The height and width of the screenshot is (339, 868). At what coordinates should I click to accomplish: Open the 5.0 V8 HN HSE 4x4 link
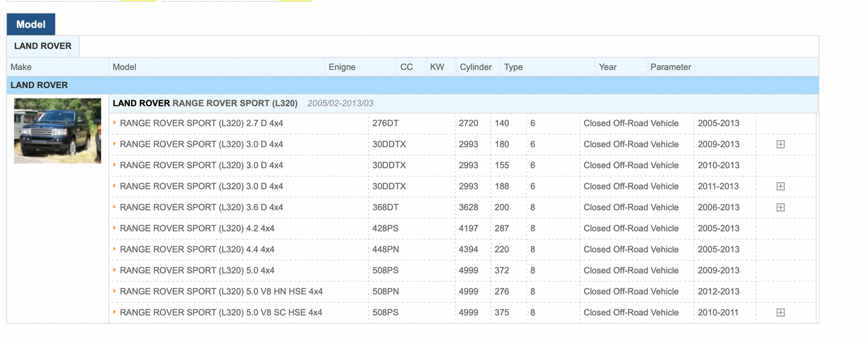point(221,292)
